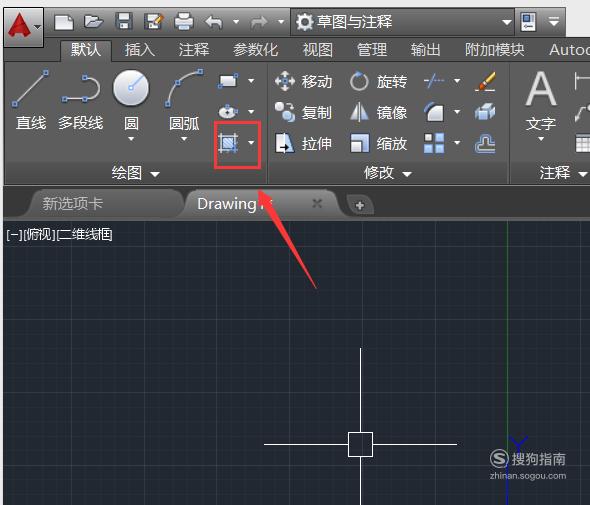This screenshot has height=505, width=590.
Task: Open the 注释 ribbon tab
Action: 194,50
